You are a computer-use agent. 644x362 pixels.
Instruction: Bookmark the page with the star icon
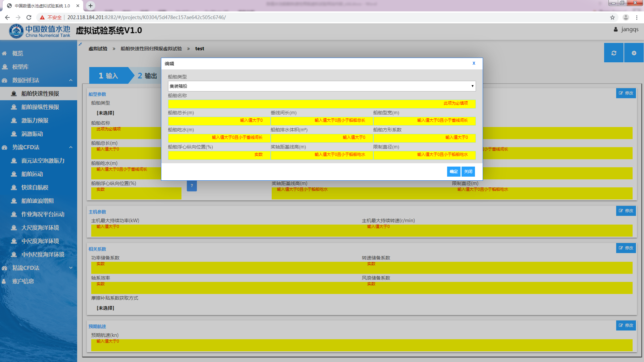612,17
